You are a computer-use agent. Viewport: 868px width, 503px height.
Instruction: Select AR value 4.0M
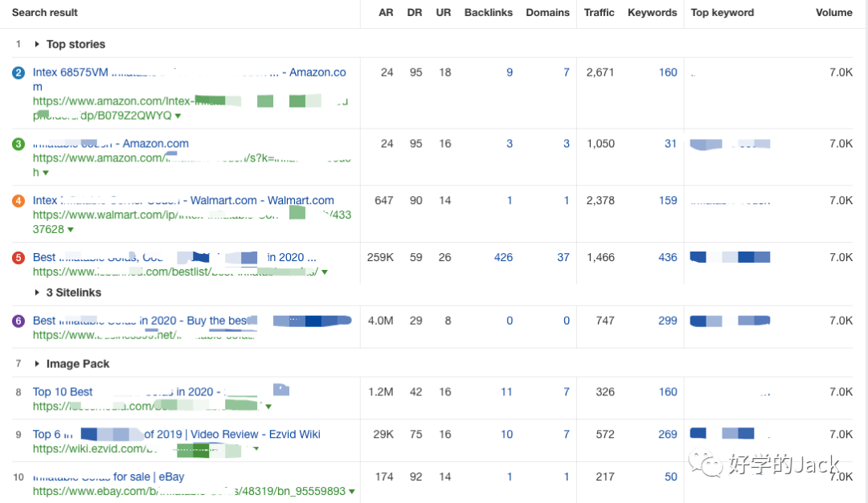pos(381,321)
